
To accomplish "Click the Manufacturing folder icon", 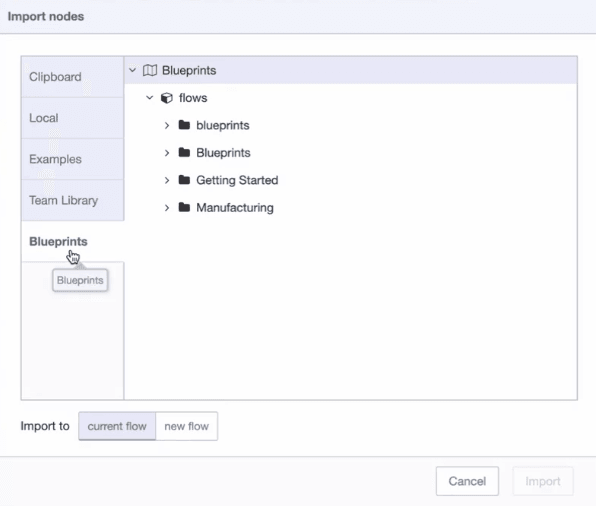I will 184,207.
